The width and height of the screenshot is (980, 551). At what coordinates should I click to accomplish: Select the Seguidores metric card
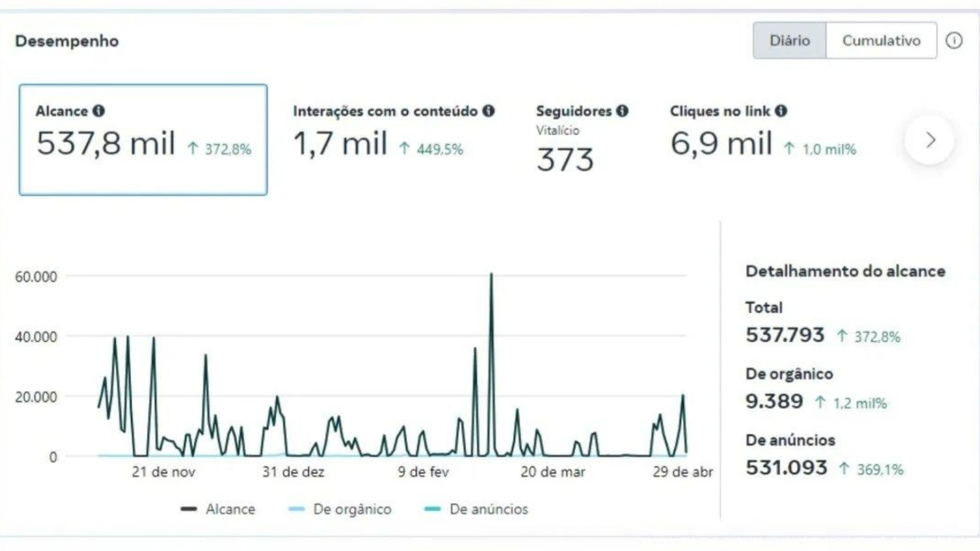coord(582,140)
